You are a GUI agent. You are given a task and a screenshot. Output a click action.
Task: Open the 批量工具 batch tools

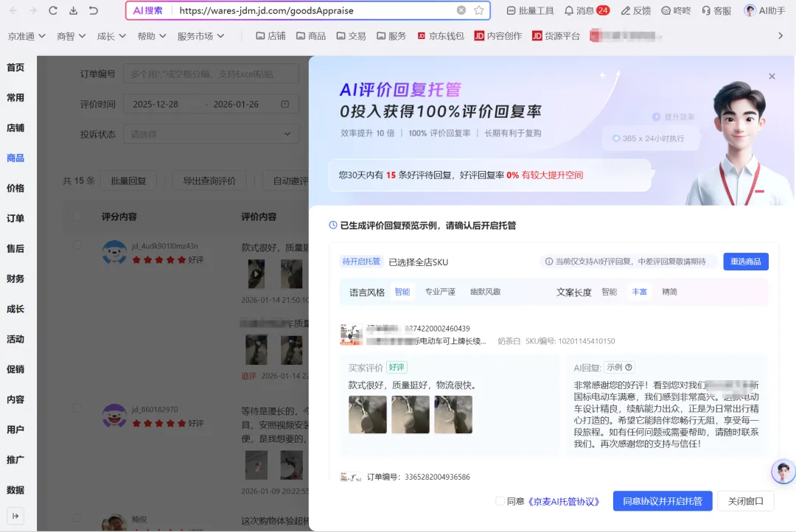tap(531, 10)
